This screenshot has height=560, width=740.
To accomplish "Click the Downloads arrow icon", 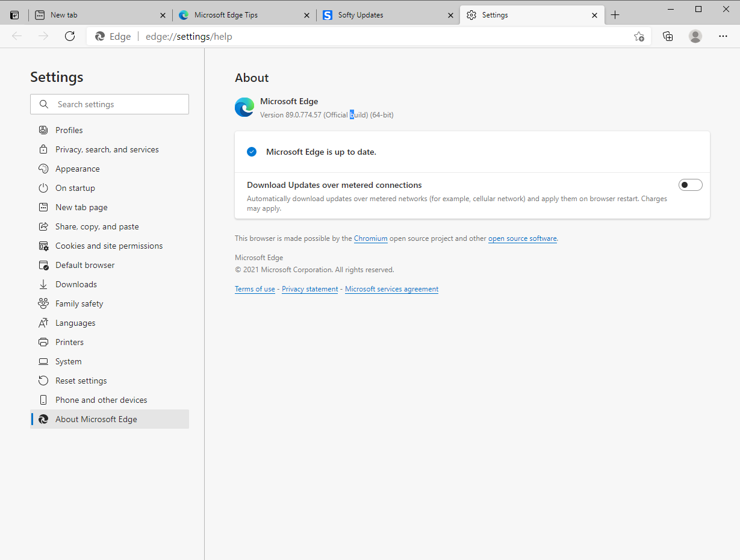I will click(x=43, y=284).
